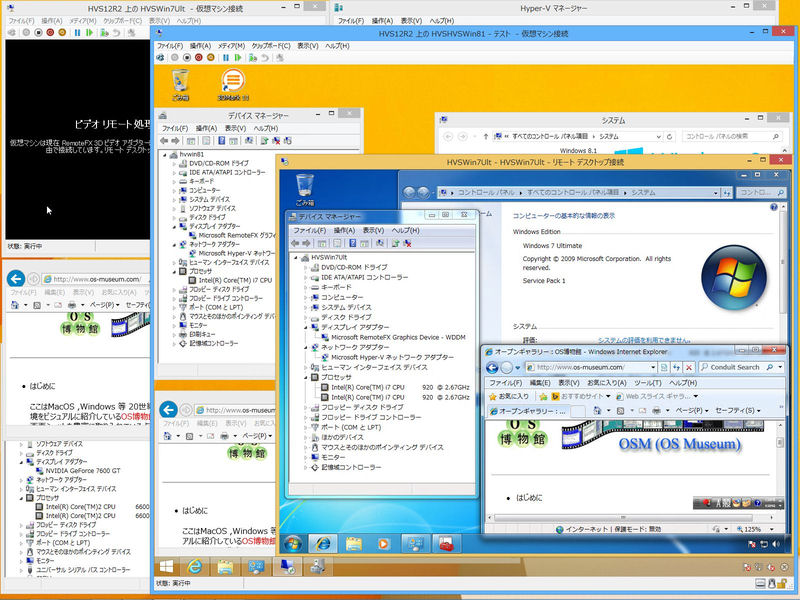Expand キーボード in Windows 8.1 Device Manager
The image size is (800, 600).
[174, 181]
